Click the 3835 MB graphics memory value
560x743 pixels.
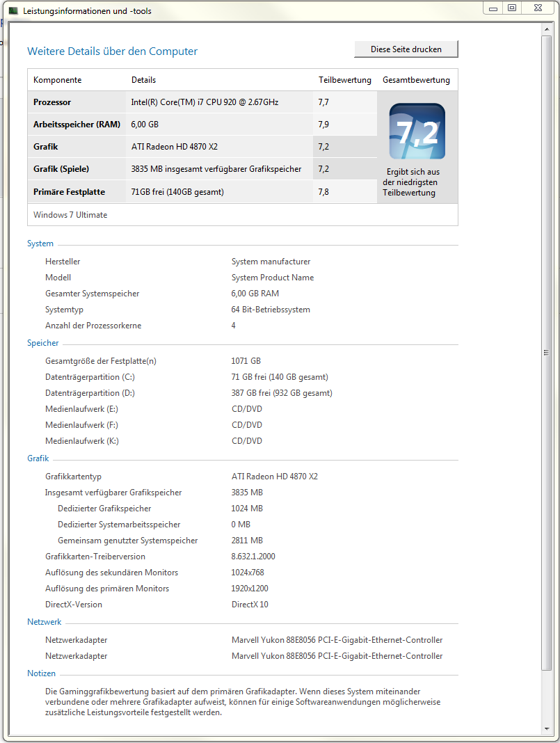247,493
